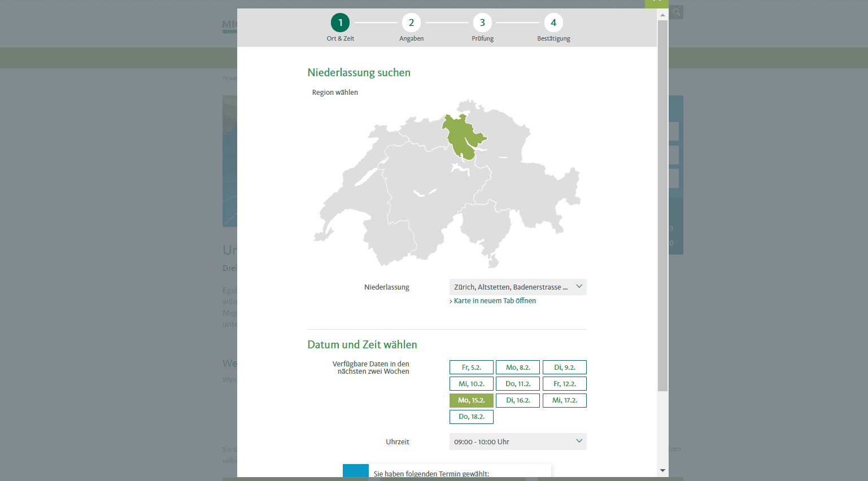Viewport: 868px width, 481px height.
Task: Choose the date Fr, 5.2.
Action: pos(471,368)
